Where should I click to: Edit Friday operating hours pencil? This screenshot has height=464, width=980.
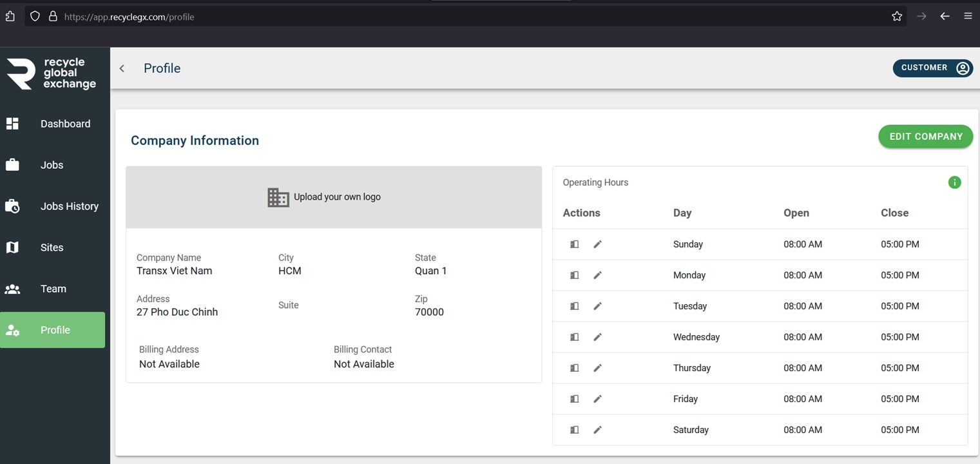tap(597, 399)
